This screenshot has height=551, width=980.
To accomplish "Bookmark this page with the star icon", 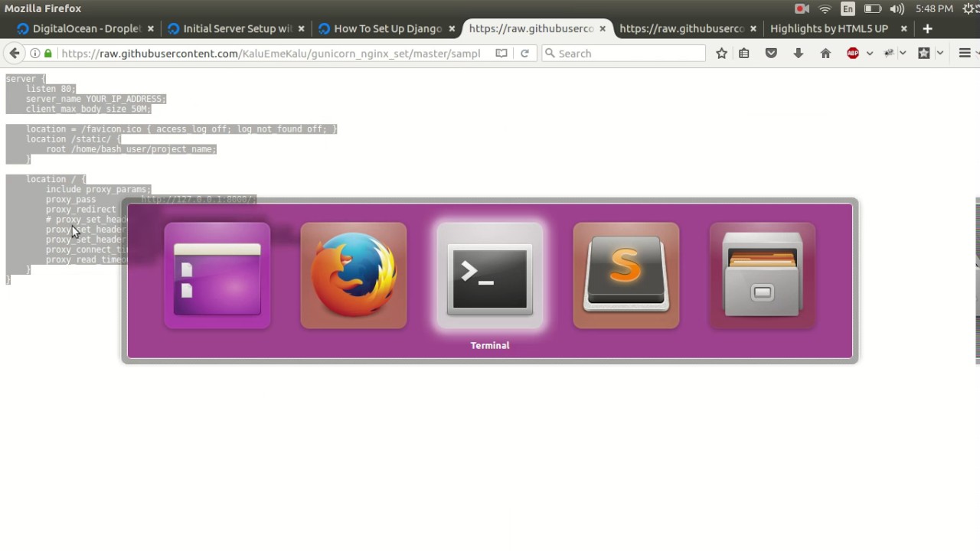I will [721, 54].
